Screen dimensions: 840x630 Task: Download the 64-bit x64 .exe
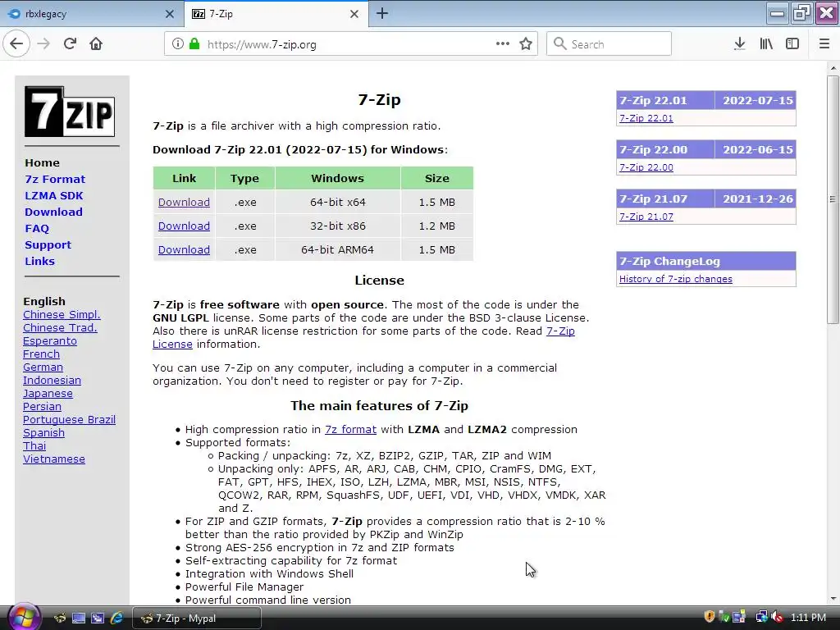[184, 203]
